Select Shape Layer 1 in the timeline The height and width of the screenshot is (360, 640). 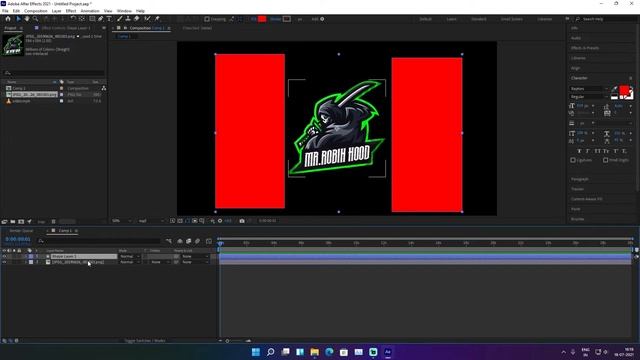(84, 256)
